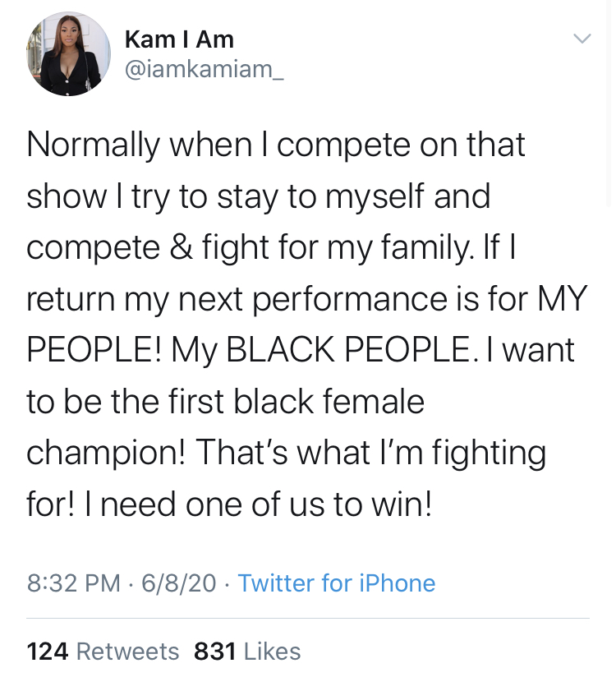Click the number 124 in the retweet count

[x=48, y=651]
